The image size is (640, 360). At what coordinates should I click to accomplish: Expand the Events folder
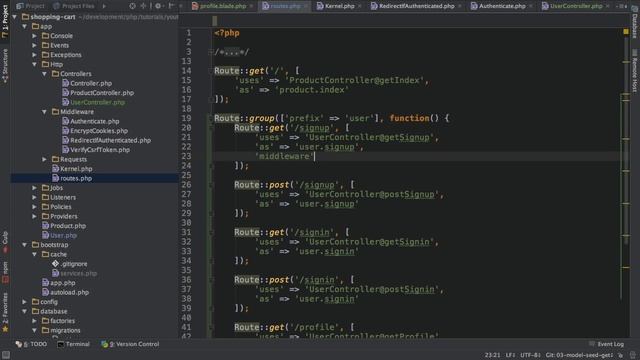pyautogui.click(x=35, y=45)
